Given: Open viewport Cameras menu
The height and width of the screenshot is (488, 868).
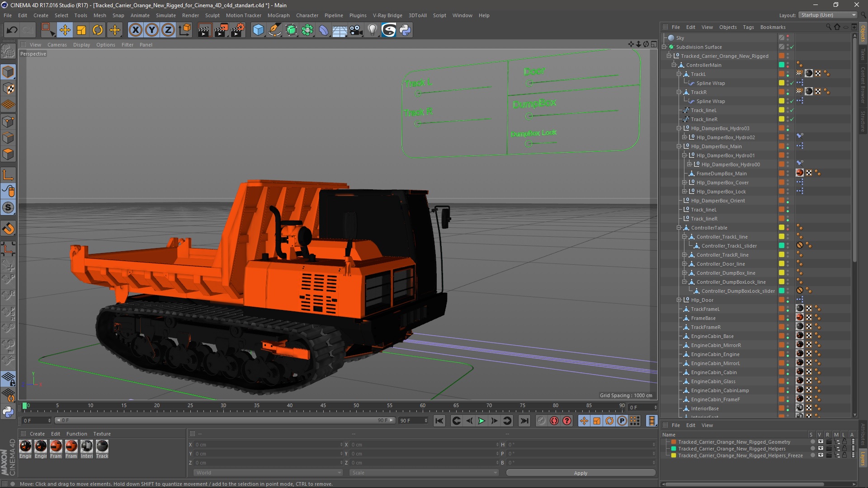Looking at the screenshot, I should (57, 45).
